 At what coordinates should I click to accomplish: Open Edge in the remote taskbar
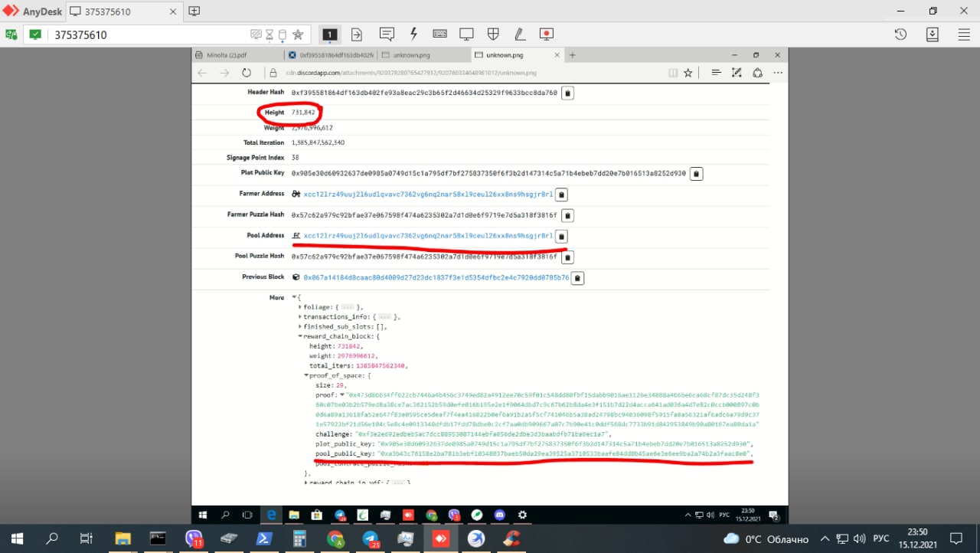pos(271,515)
